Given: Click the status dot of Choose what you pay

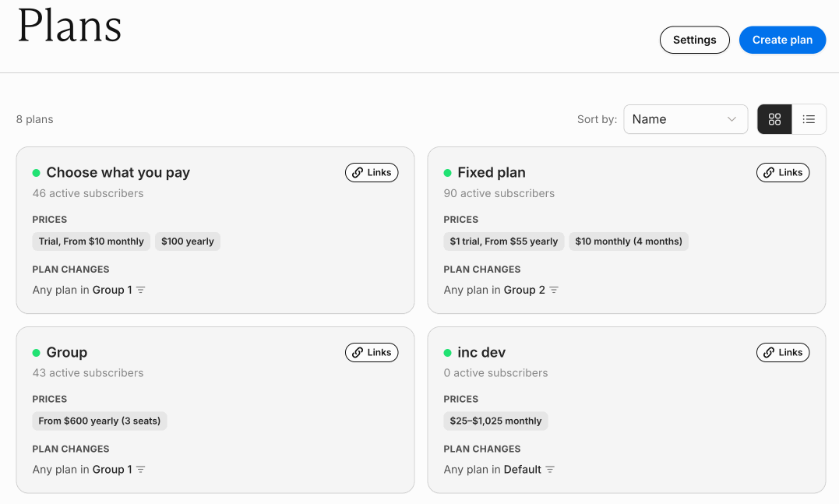Looking at the screenshot, I should click(37, 173).
